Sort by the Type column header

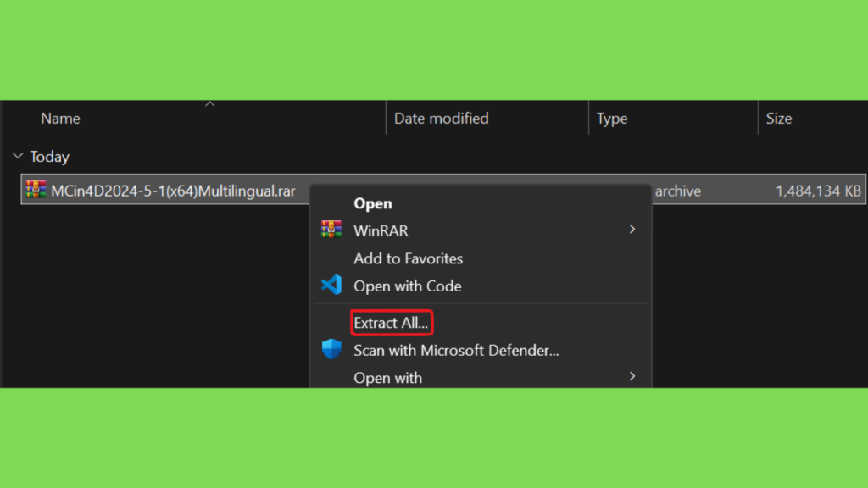point(612,119)
